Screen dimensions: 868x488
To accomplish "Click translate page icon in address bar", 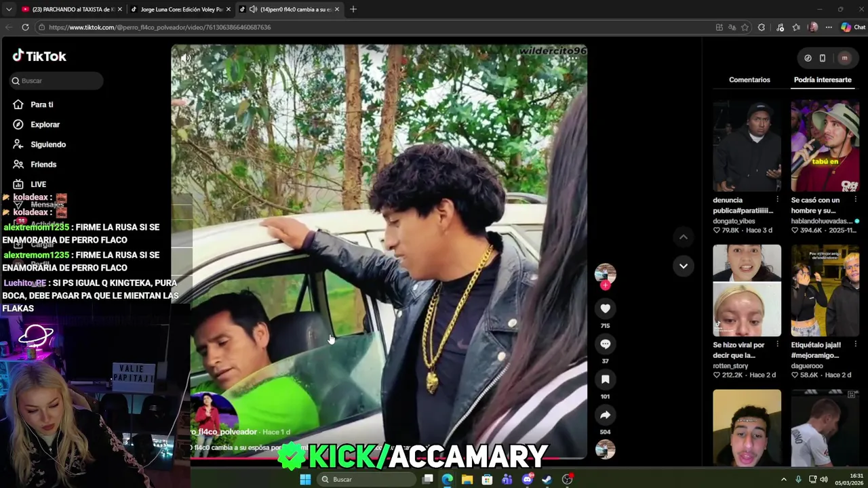I will [x=732, y=27].
